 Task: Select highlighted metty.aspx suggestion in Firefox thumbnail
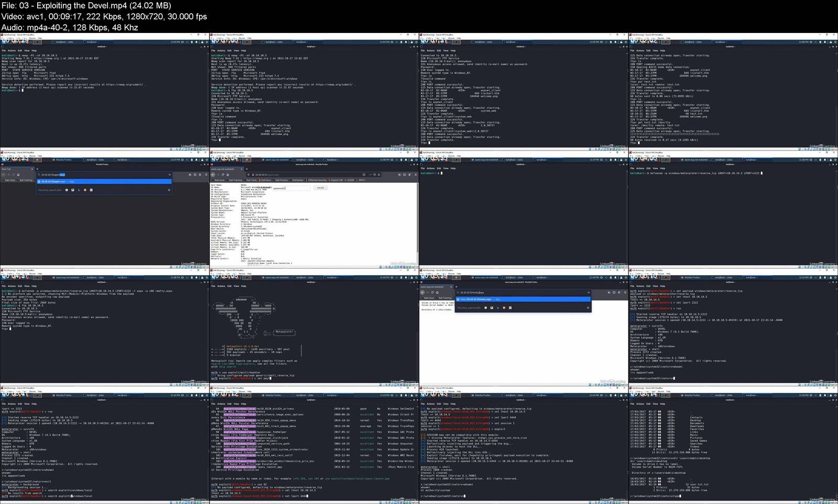[523, 299]
